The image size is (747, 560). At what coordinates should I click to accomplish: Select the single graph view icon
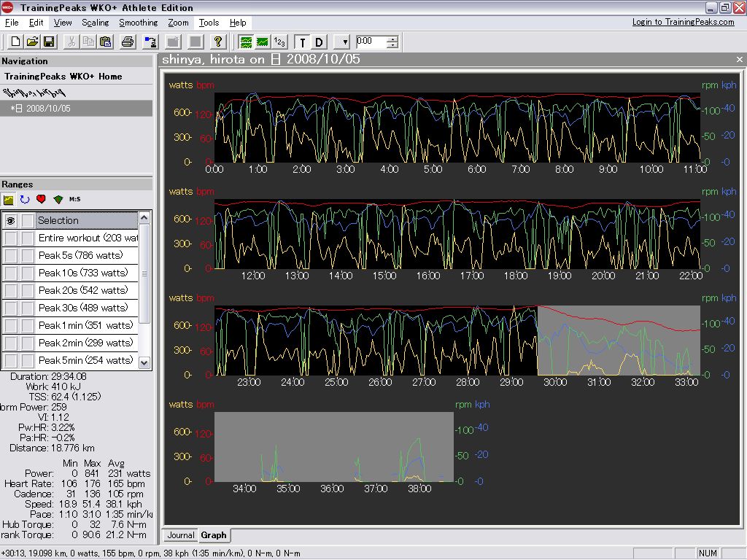pyautogui.click(x=263, y=42)
